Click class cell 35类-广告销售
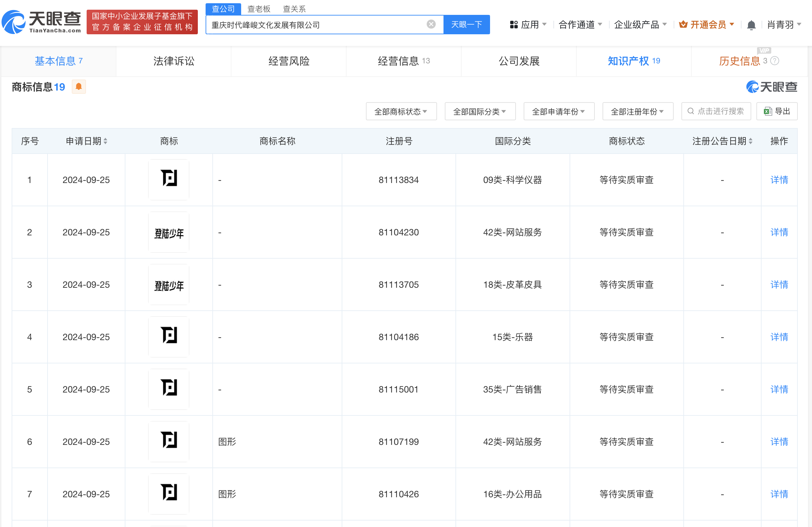Viewport: 812px width, 527px height. coord(512,390)
